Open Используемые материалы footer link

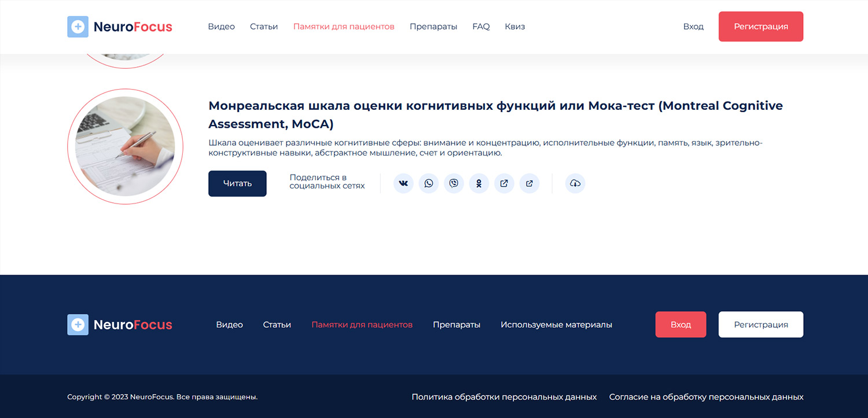point(556,325)
